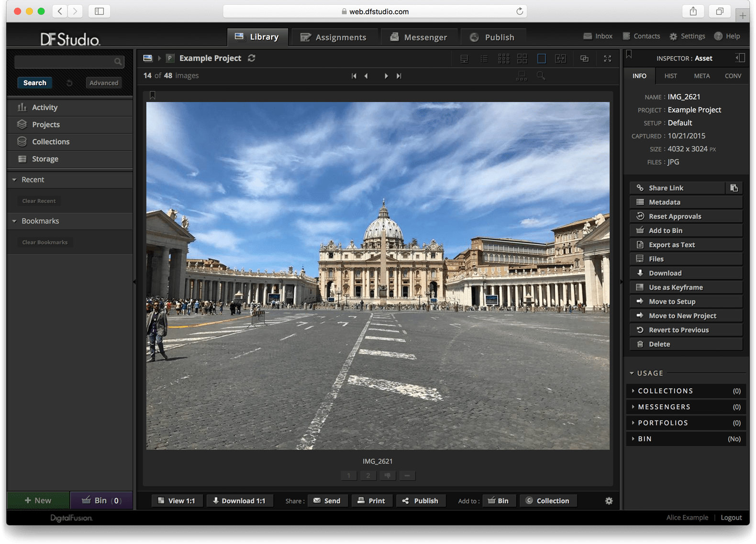Open the Storage section
This screenshot has width=756, height=544.
70,159
